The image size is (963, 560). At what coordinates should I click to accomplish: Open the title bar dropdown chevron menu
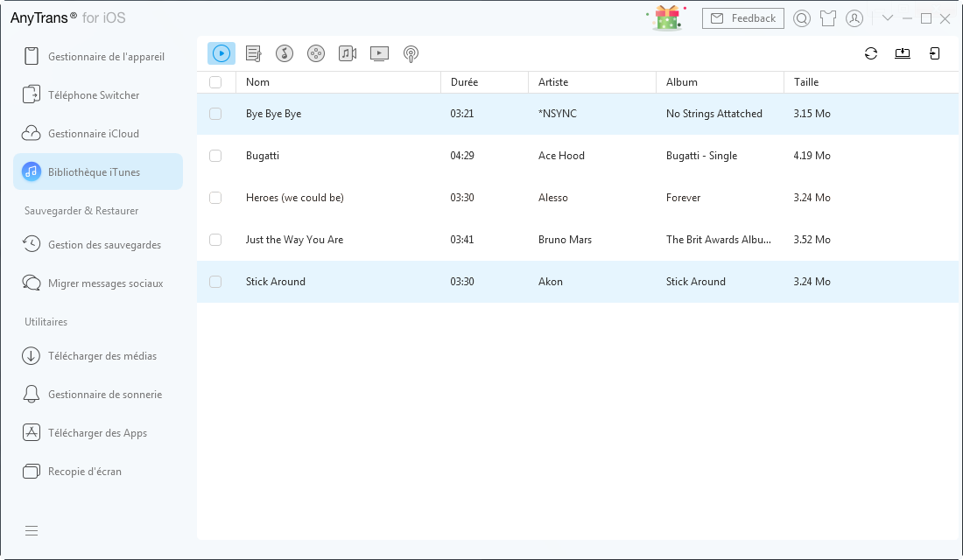888,17
